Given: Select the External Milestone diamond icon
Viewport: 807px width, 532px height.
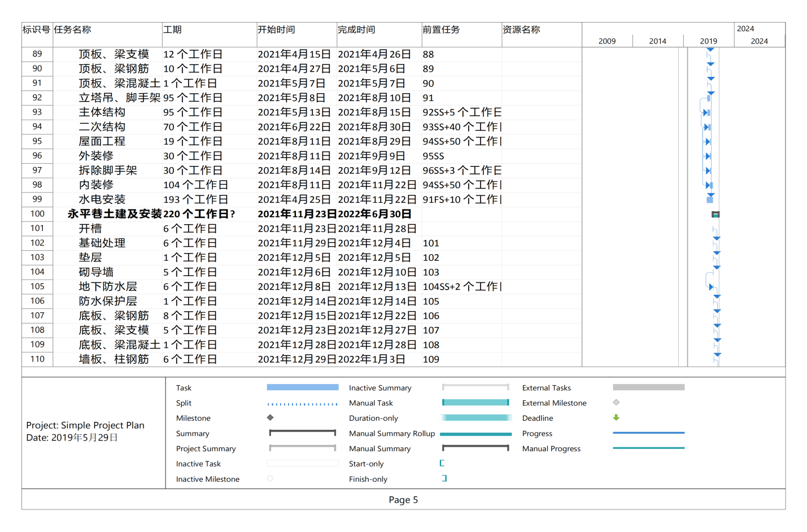Looking at the screenshot, I should coord(616,403).
